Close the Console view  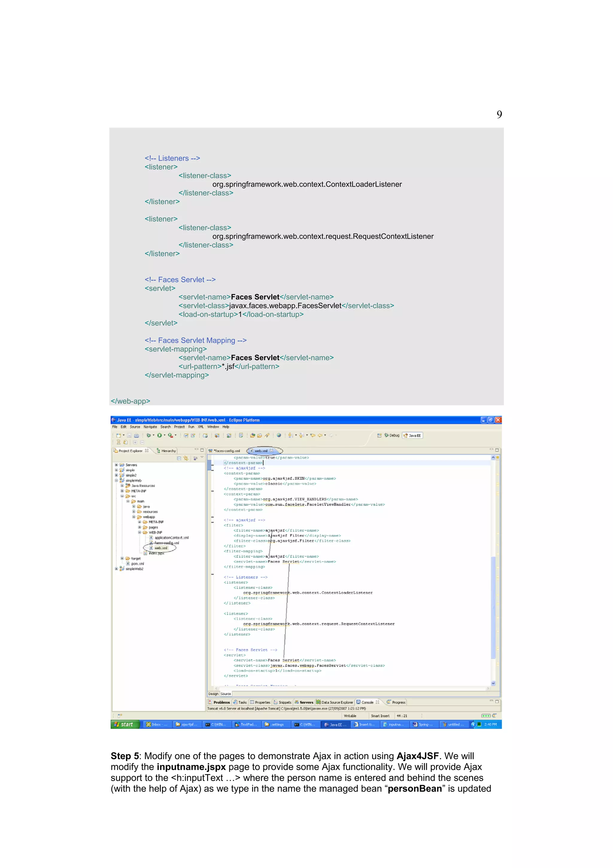point(377,702)
